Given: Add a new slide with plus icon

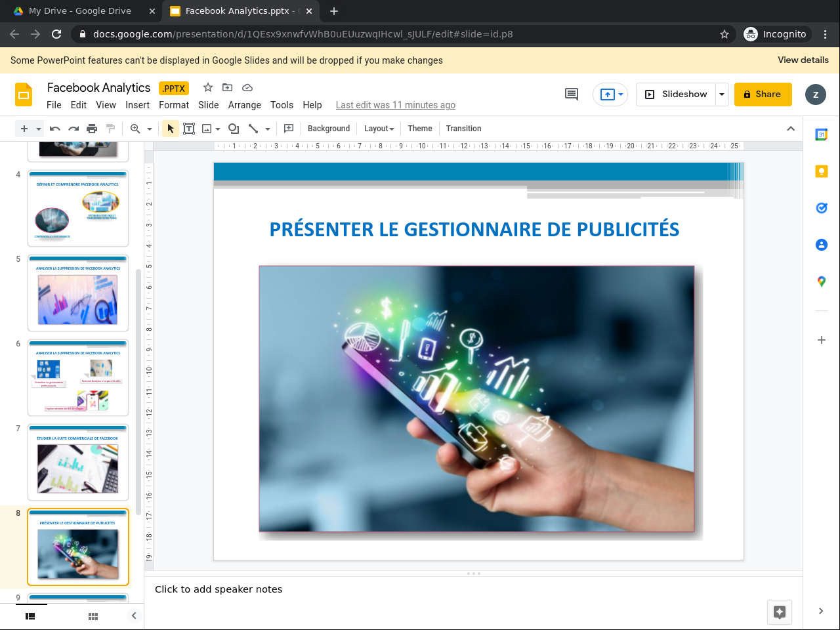Looking at the screenshot, I should pyautogui.click(x=24, y=129).
